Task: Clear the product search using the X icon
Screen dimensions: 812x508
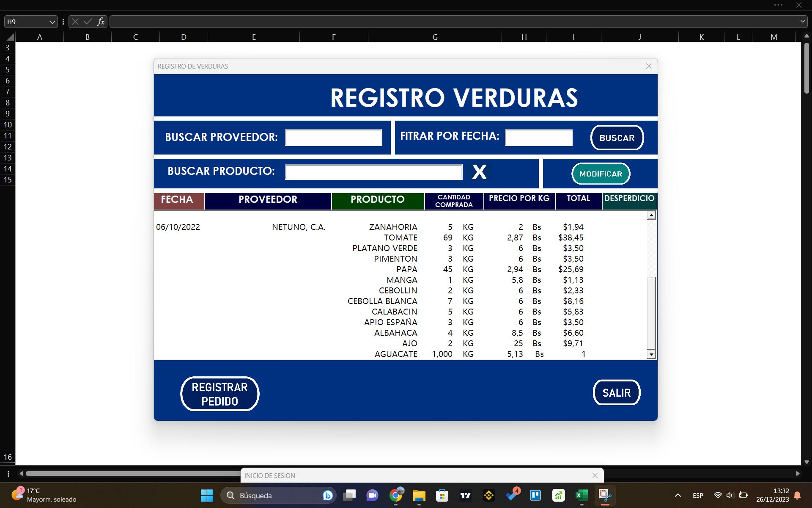Action: coord(479,172)
